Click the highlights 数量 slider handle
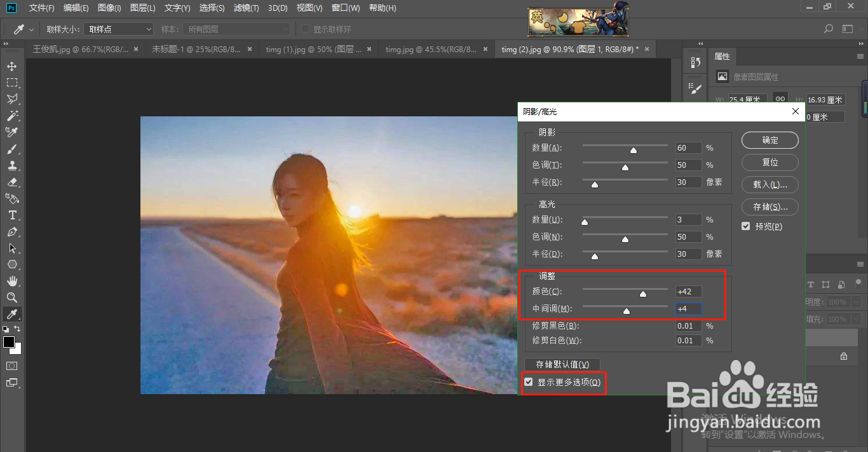 coord(585,222)
